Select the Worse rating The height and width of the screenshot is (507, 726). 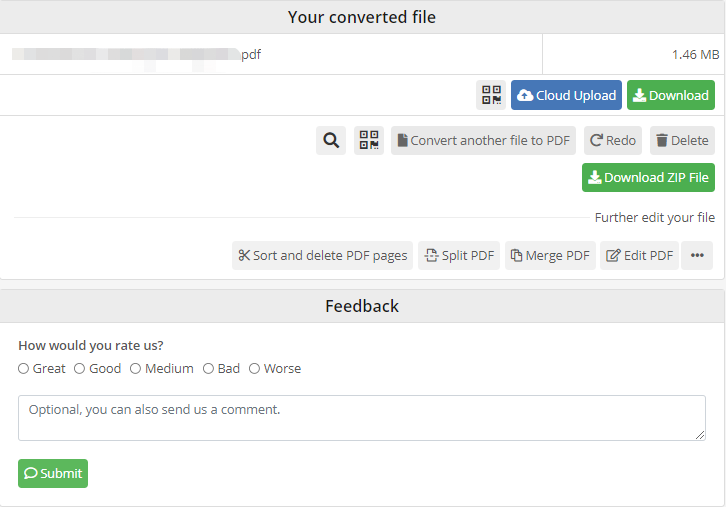(x=254, y=369)
